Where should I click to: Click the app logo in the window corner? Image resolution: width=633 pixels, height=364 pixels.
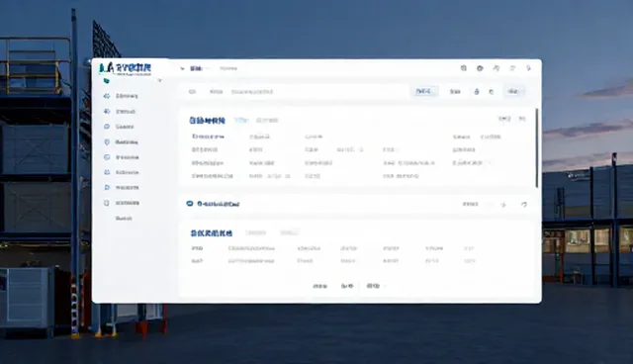click(x=125, y=68)
